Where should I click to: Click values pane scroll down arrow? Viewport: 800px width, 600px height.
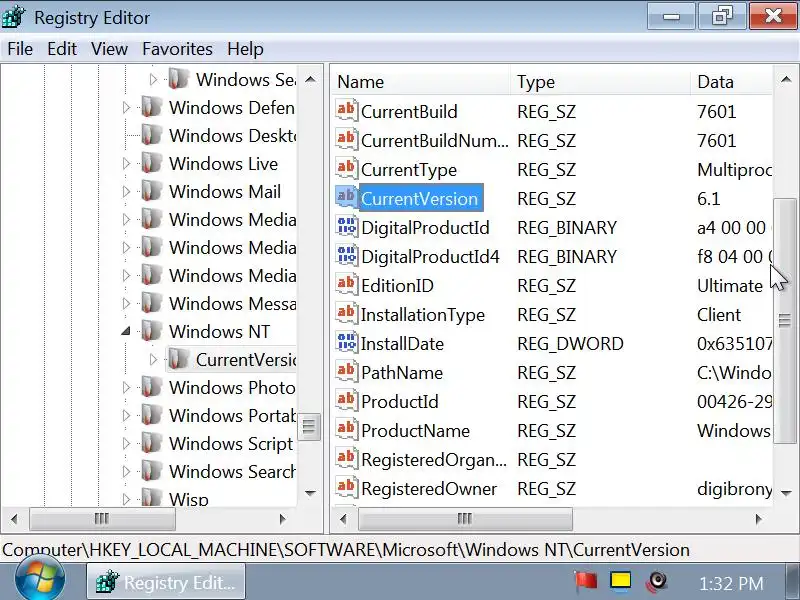click(x=786, y=493)
